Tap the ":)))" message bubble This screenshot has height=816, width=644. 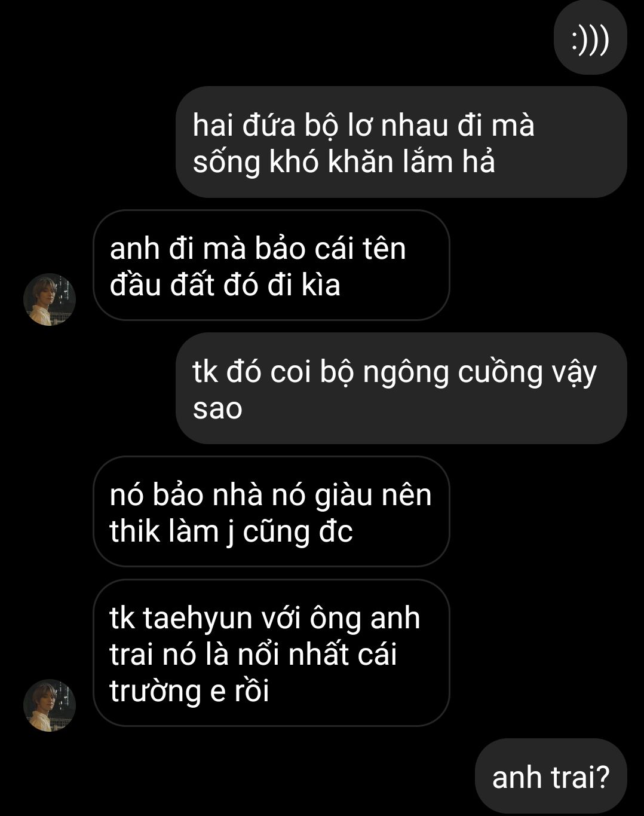[590, 41]
